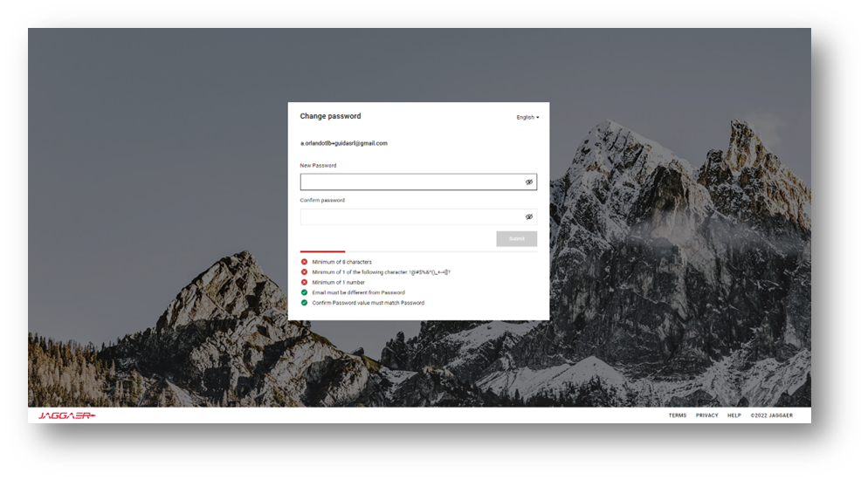Click the green check beside the Confirm Password match rule
The height and width of the screenshot is (480, 868).
pyautogui.click(x=305, y=303)
